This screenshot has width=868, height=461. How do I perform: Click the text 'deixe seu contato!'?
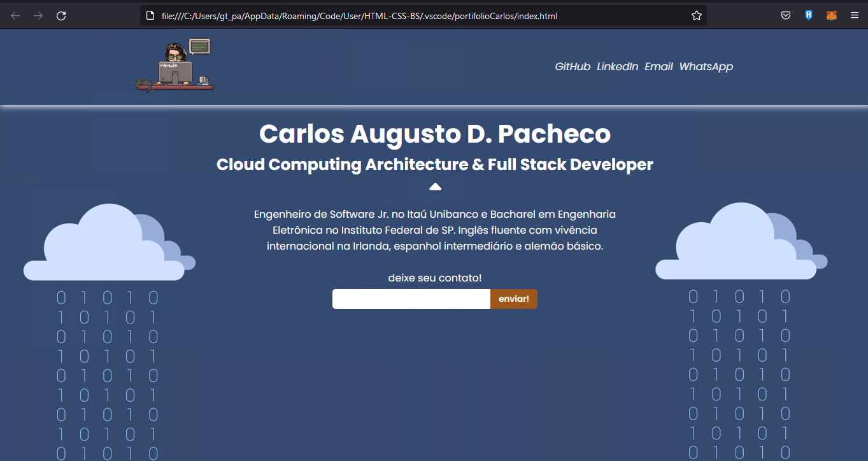435,278
